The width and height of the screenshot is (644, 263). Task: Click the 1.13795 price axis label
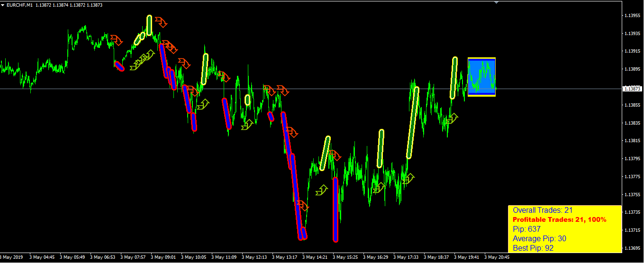coord(632,159)
